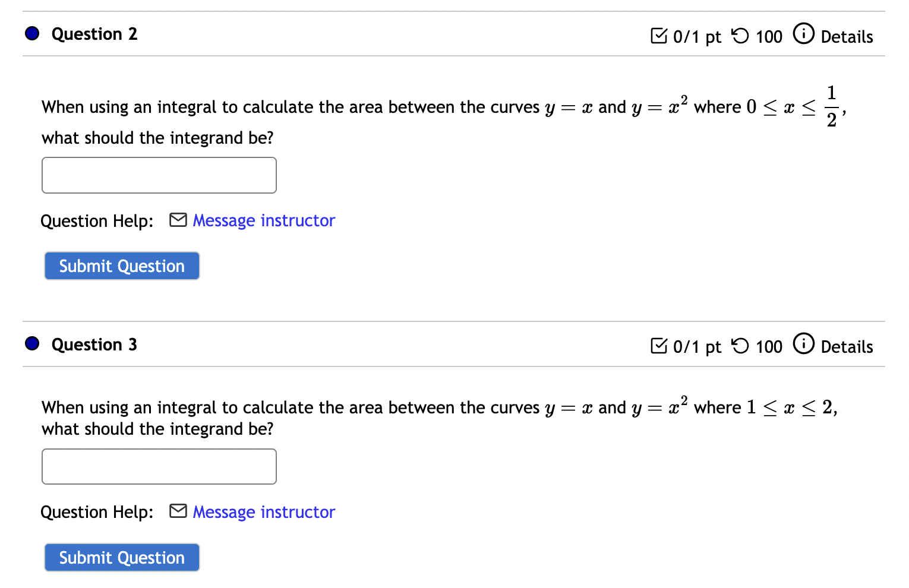
Task: Click the retry attempts icon beside Question 3
Action: click(740, 346)
